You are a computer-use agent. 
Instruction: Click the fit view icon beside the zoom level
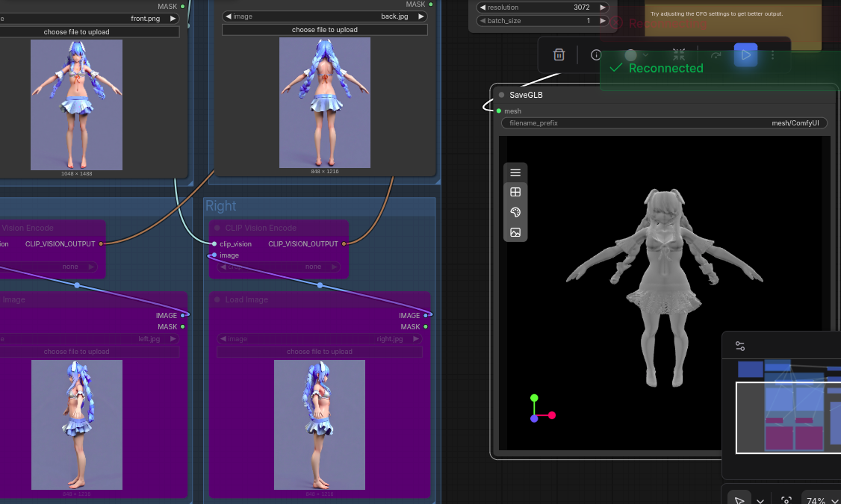[786, 501]
